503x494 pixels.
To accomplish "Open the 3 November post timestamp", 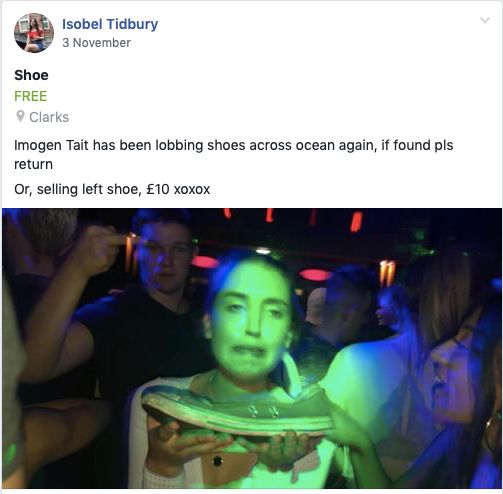I will [96, 43].
